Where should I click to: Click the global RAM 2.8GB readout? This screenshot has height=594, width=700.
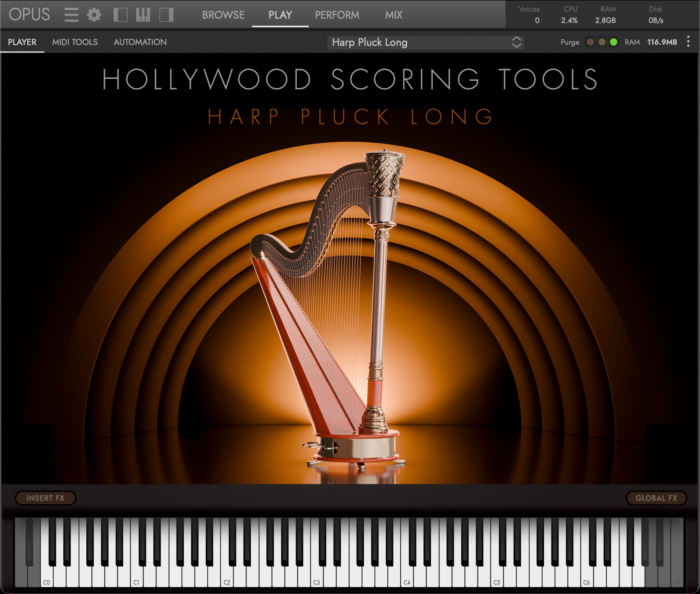605,20
